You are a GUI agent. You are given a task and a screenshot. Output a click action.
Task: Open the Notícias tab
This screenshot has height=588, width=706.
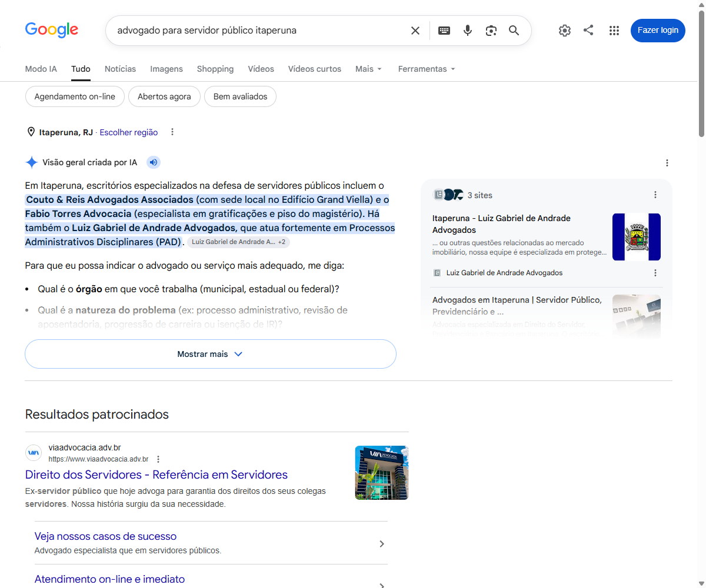pos(120,69)
